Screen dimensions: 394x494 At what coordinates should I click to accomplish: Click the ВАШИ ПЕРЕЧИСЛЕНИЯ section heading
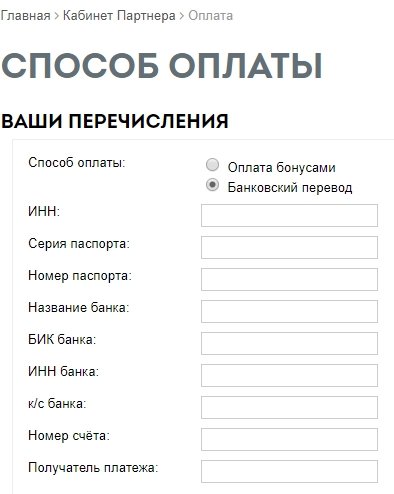[x=115, y=121]
